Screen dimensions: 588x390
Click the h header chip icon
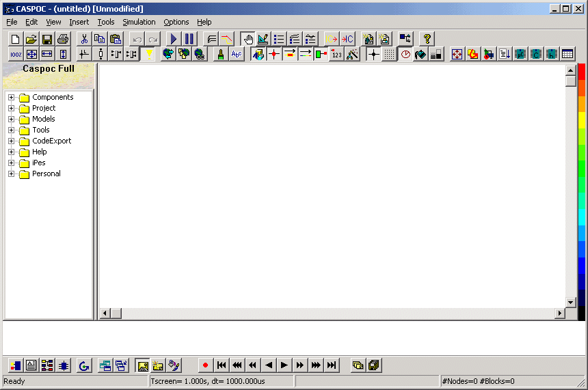click(x=552, y=55)
